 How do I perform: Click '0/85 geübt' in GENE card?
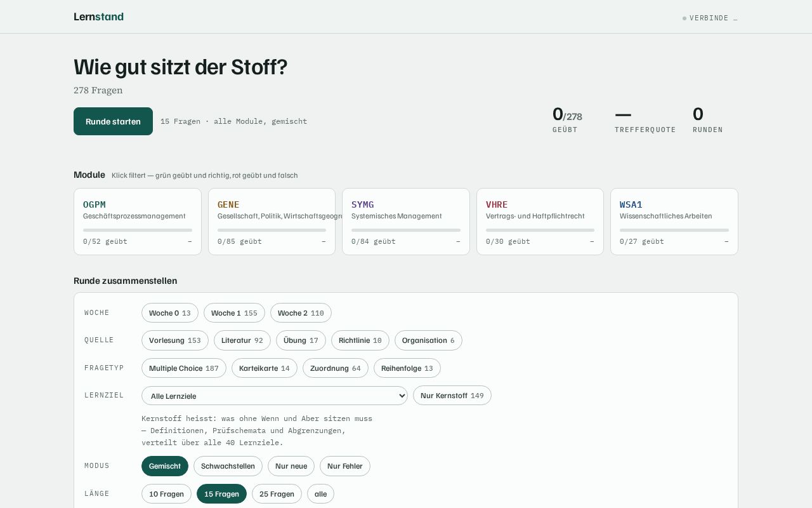(240, 241)
